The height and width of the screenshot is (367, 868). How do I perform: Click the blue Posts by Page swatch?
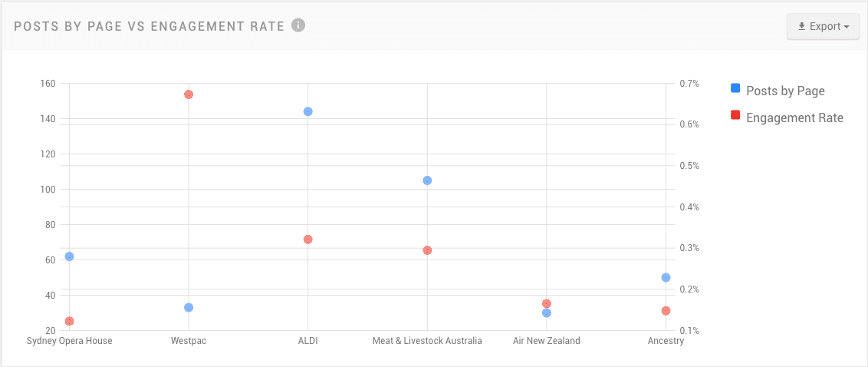click(x=735, y=89)
